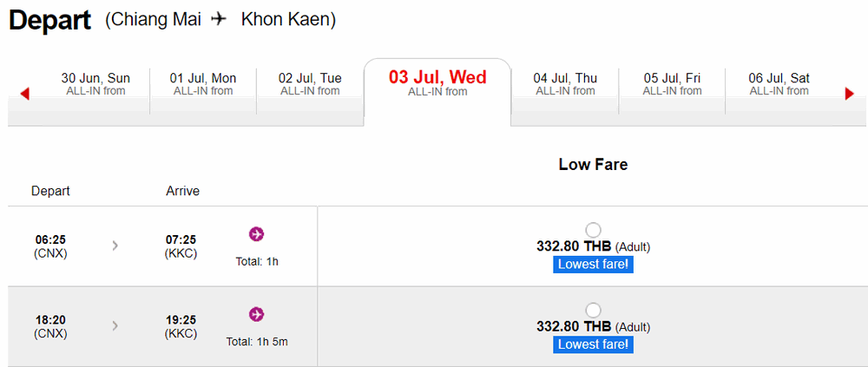868x367 pixels.
Task: Go to the 05 Jul, Fri tab
Action: pyautogui.click(x=672, y=84)
